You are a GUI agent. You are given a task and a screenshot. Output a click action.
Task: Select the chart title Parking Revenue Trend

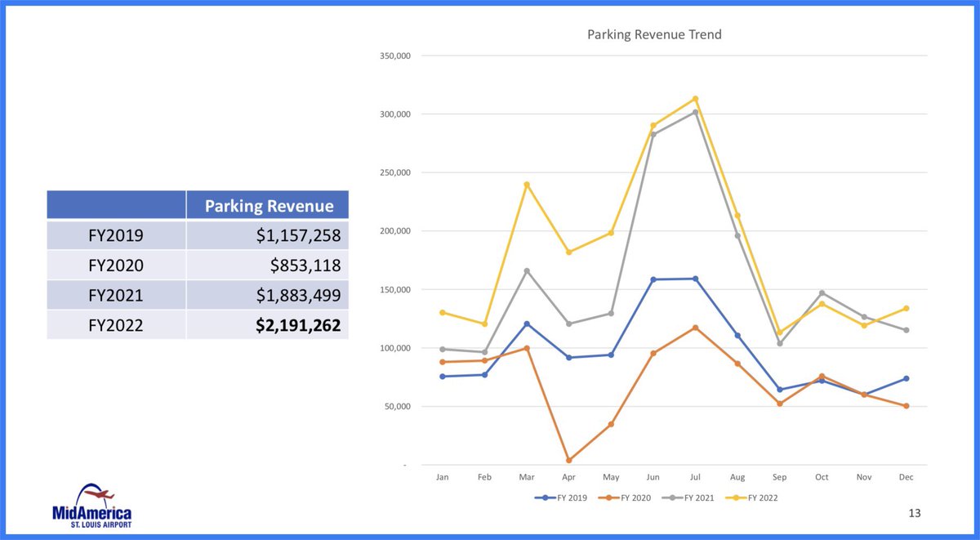point(654,34)
